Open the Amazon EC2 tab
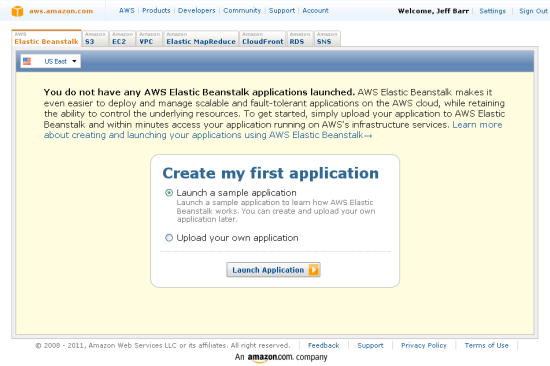 click(122, 38)
